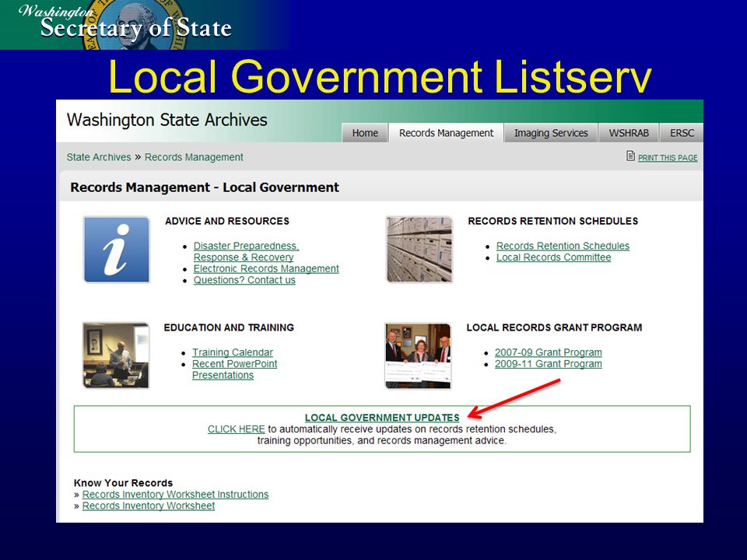Viewport: 747px width, 560px height.
Task: Click the Know Your Records heading
Action: click(x=124, y=483)
